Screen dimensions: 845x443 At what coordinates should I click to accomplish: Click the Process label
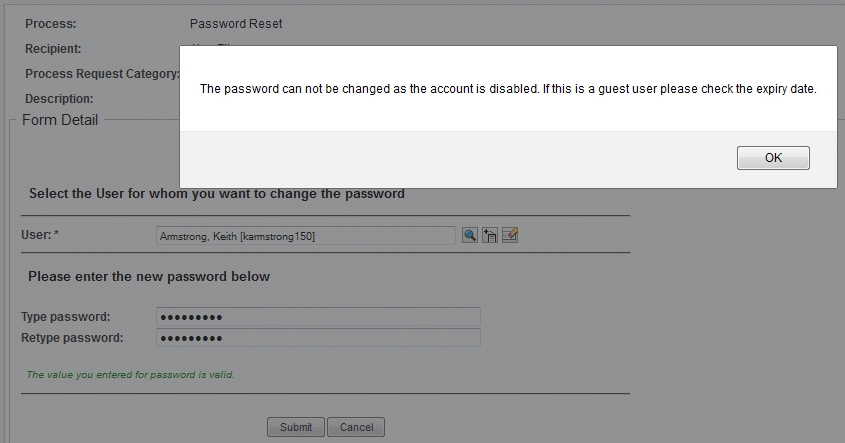click(51, 24)
